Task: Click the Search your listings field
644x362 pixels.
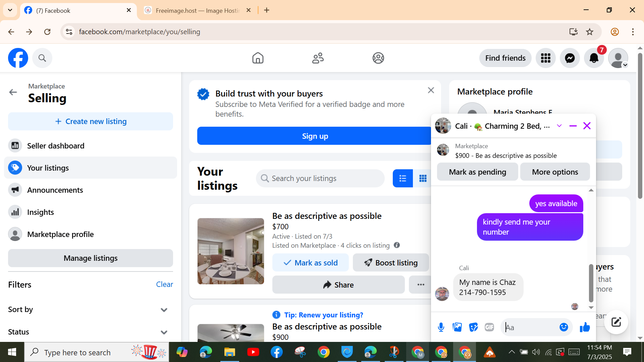Action: 320,178
